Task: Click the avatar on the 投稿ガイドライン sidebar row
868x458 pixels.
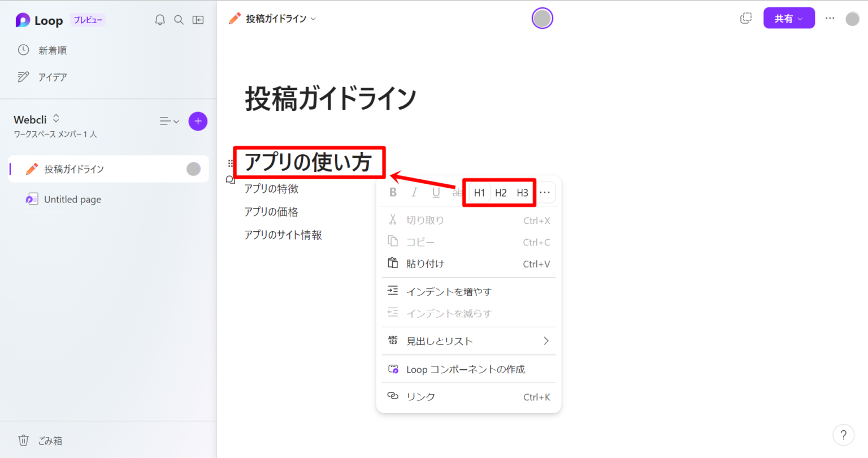Action: click(x=193, y=169)
